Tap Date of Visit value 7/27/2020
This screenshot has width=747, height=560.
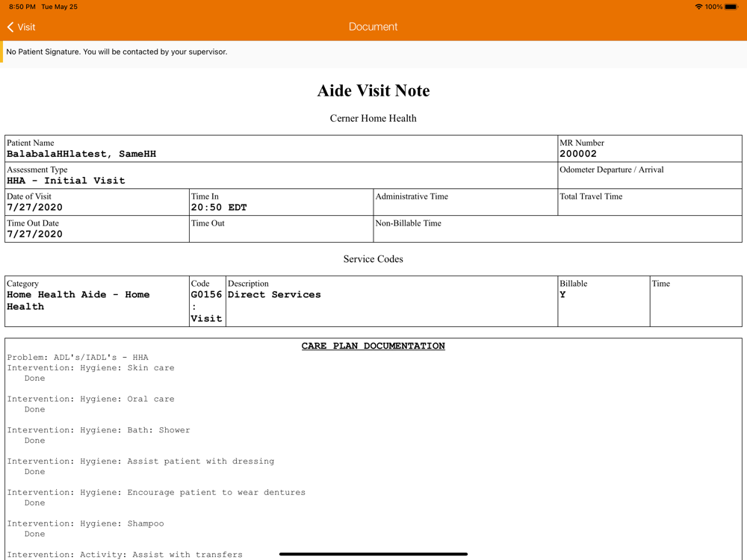click(x=35, y=207)
